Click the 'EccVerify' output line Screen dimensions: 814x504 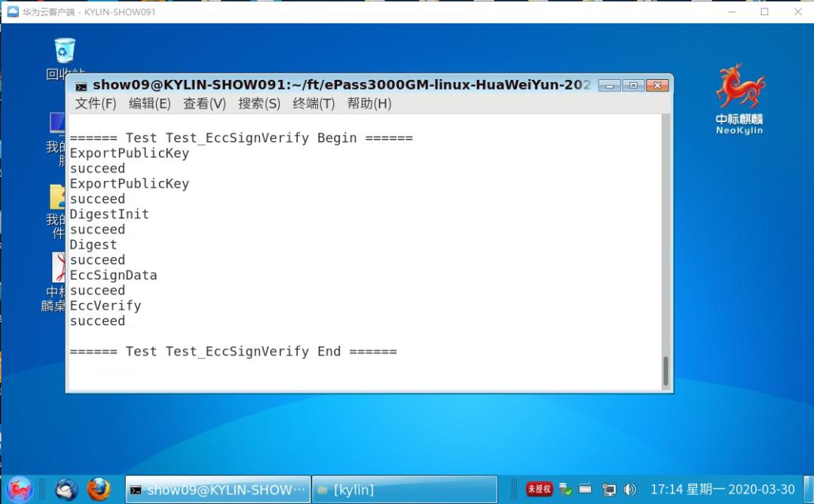(x=106, y=306)
